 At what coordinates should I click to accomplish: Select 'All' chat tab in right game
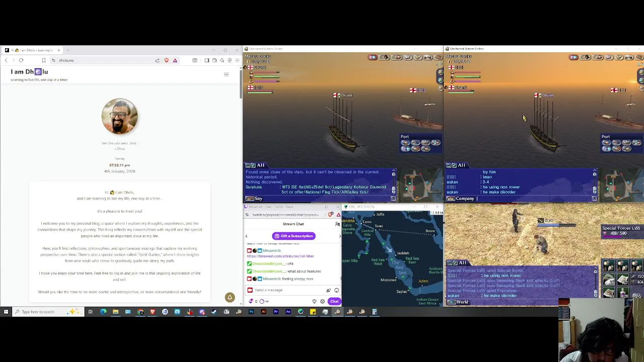pos(461,165)
